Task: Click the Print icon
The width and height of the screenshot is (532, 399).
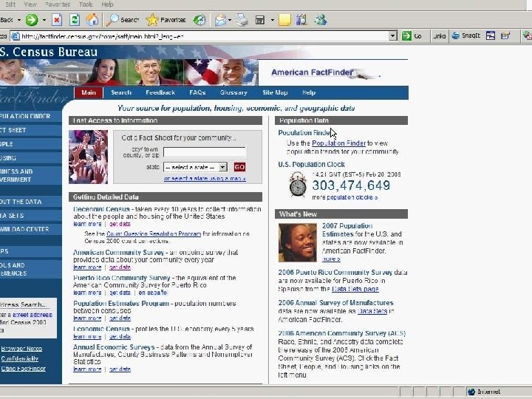Action: coord(242,20)
